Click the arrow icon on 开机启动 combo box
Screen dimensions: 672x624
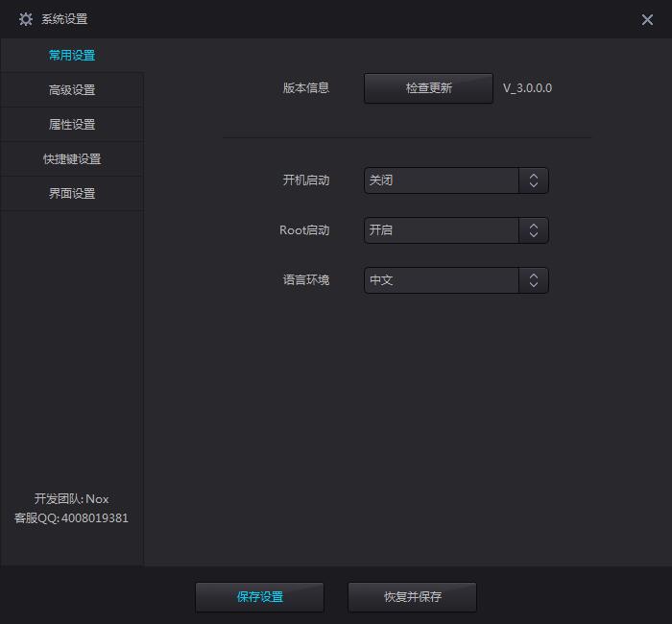pyautogui.click(x=534, y=180)
